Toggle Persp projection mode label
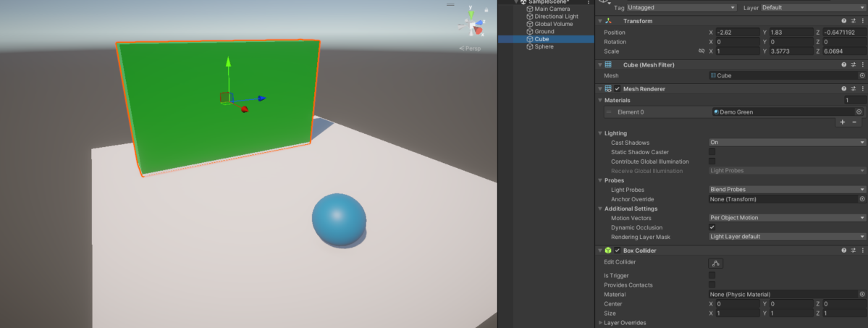This screenshot has height=328, width=868. coord(470,49)
